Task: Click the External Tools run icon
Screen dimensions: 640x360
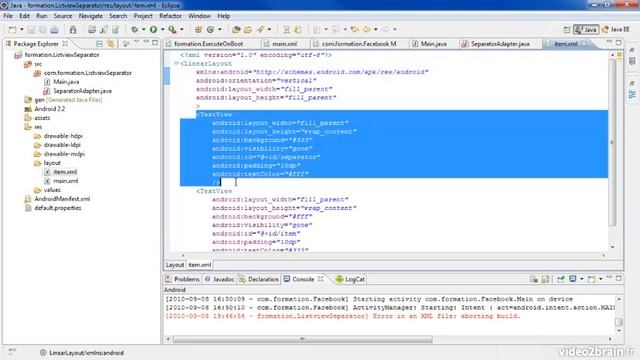Action: point(173,29)
